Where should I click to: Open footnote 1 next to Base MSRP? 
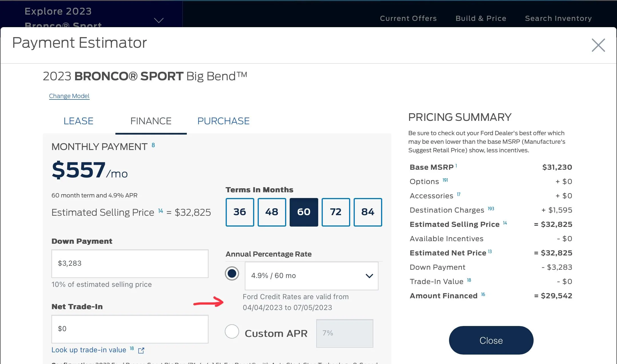click(x=456, y=165)
